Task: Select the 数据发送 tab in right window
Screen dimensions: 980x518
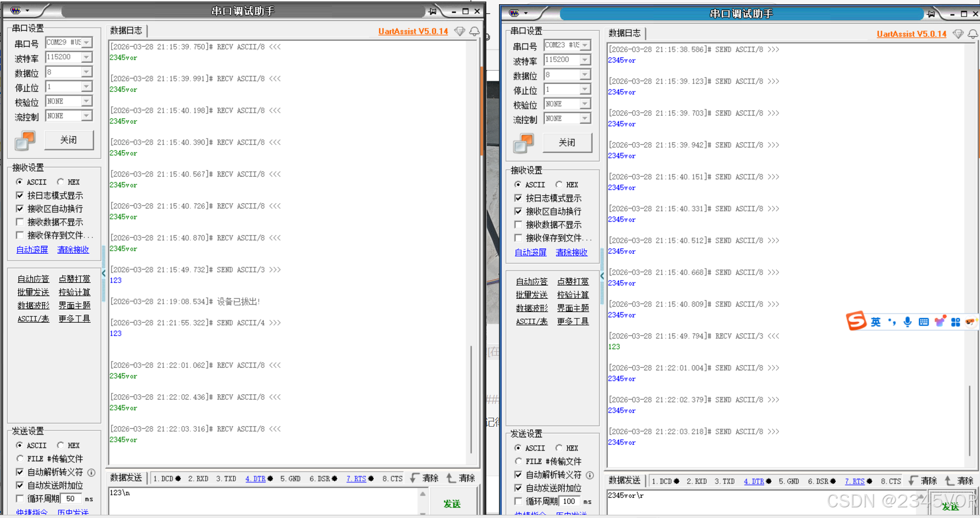Action: [x=624, y=480]
